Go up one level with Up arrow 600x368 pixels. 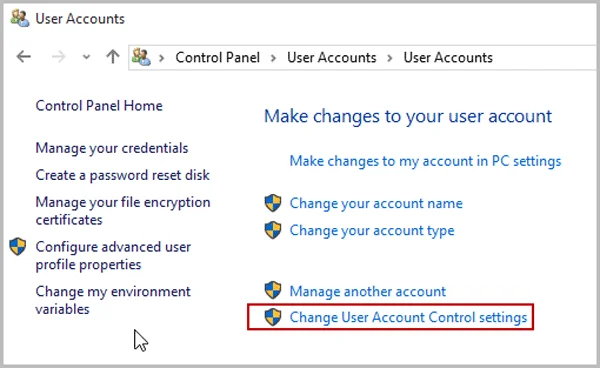112,57
